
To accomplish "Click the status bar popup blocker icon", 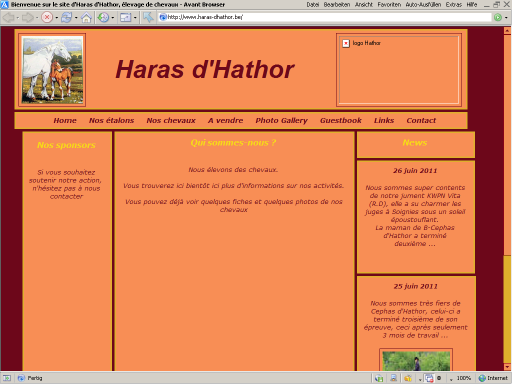I will [408, 378].
